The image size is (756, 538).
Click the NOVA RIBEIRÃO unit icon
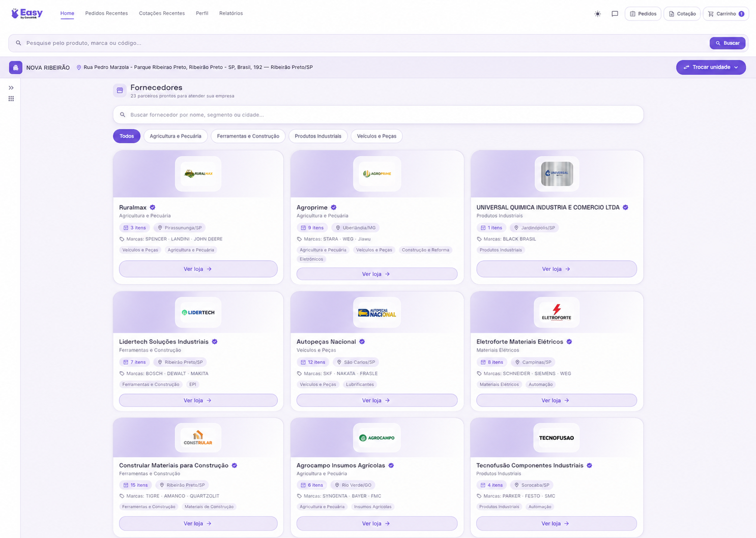tap(16, 68)
